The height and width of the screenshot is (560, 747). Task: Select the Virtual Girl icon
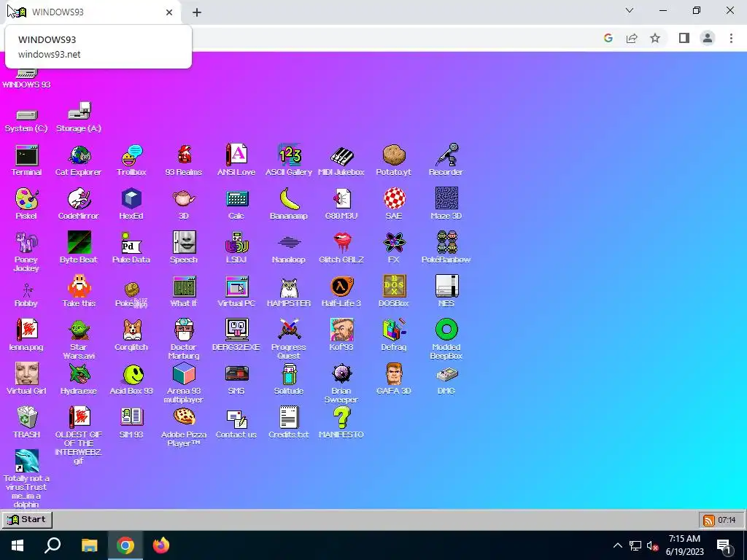26,374
